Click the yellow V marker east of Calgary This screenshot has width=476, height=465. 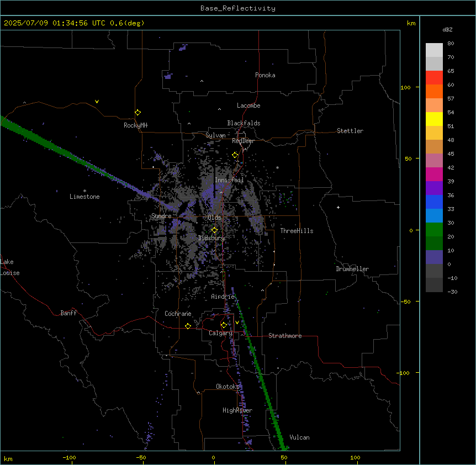tap(237, 323)
